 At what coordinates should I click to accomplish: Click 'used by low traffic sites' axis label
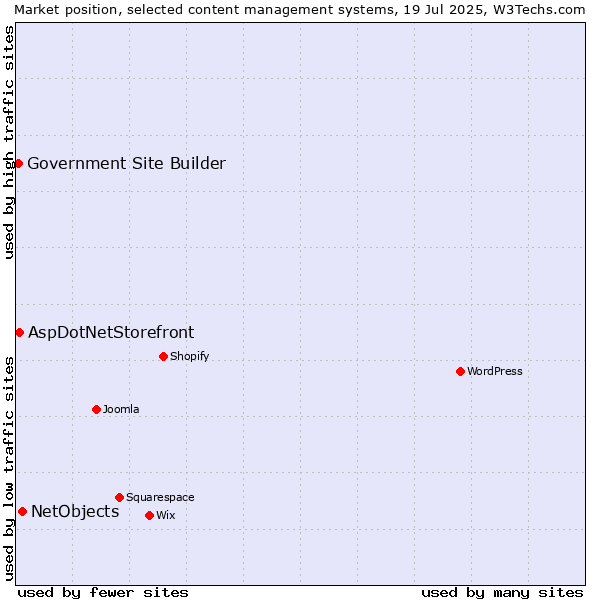click(x=8, y=469)
